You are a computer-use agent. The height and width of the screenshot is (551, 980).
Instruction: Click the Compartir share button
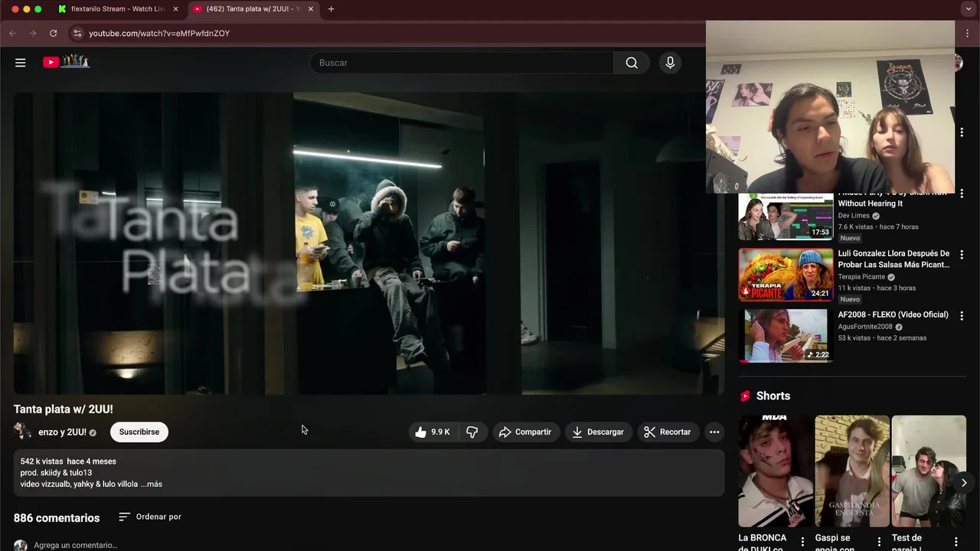(525, 432)
